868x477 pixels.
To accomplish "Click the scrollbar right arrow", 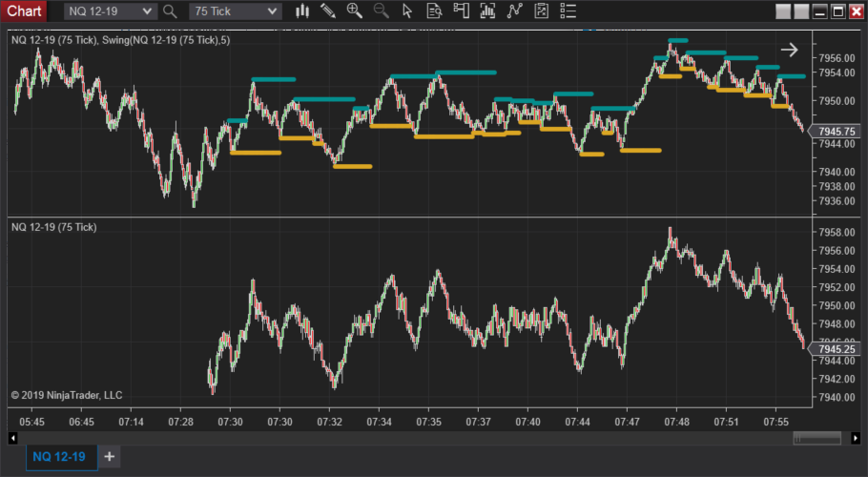I will (x=856, y=438).
